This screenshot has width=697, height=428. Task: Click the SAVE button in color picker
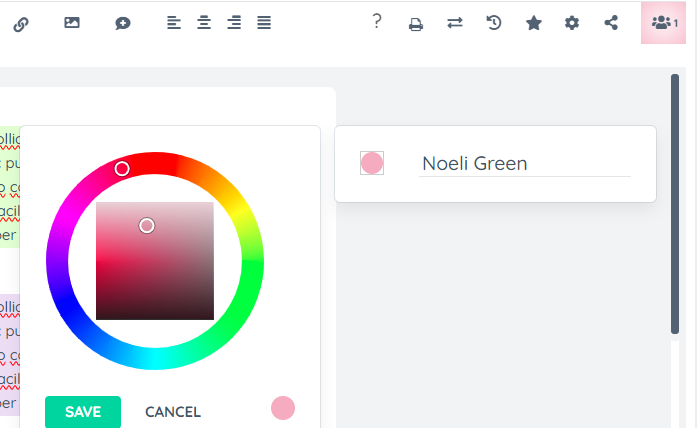pyautogui.click(x=83, y=412)
